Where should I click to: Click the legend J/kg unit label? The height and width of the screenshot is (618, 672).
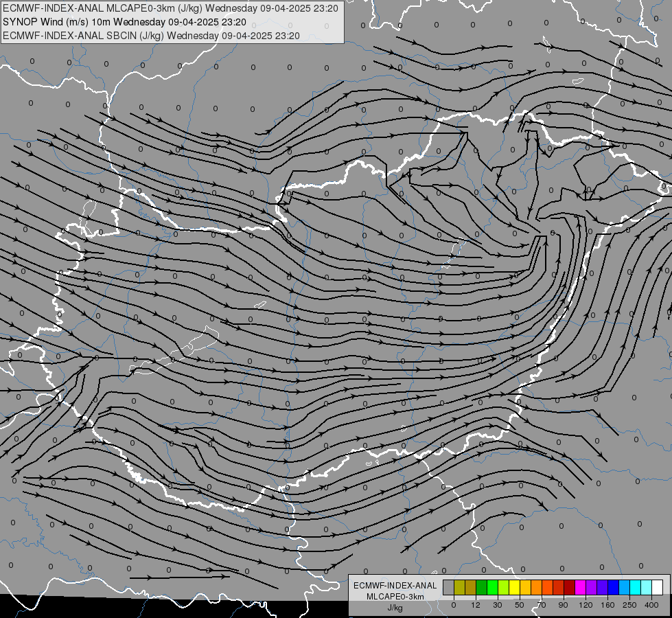(395, 608)
